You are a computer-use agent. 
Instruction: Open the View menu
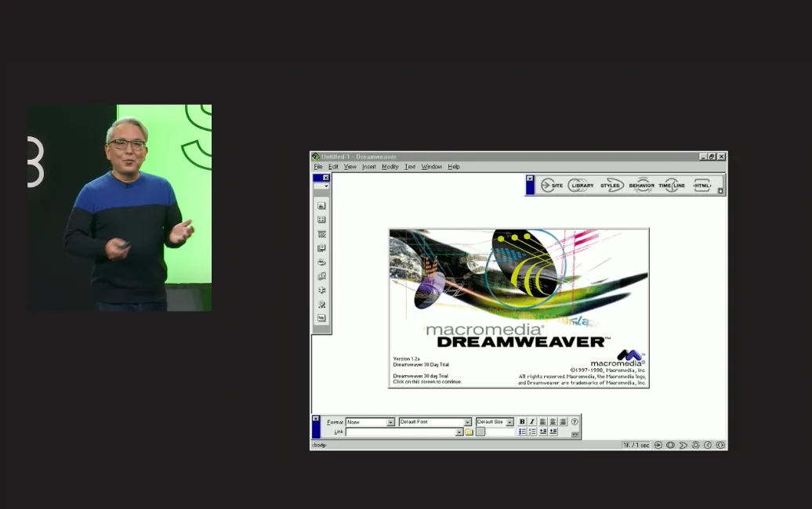point(350,167)
